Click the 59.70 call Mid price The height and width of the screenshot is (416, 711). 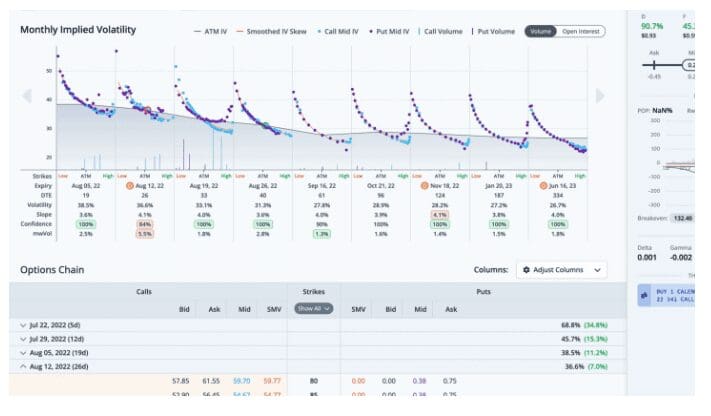pyautogui.click(x=241, y=381)
